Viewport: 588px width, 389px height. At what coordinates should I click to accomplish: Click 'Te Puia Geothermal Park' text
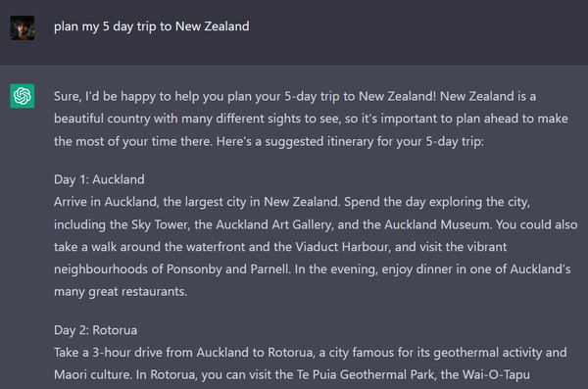(x=366, y=374)
